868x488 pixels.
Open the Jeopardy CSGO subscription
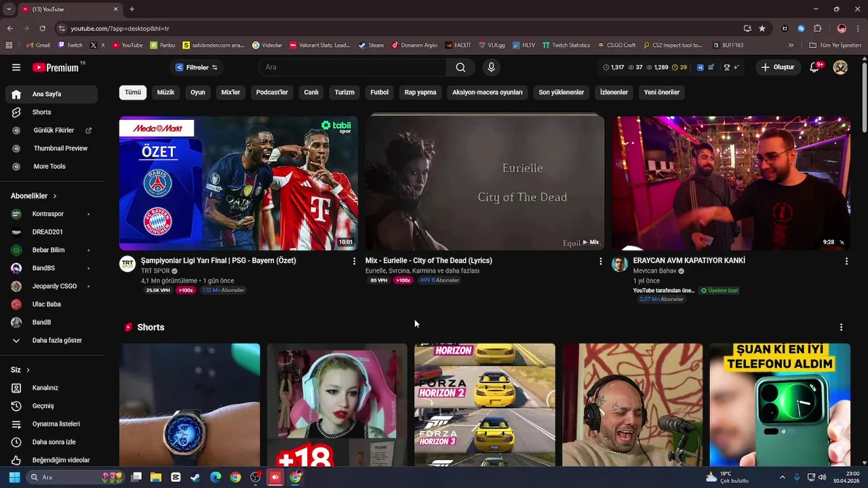52,286
